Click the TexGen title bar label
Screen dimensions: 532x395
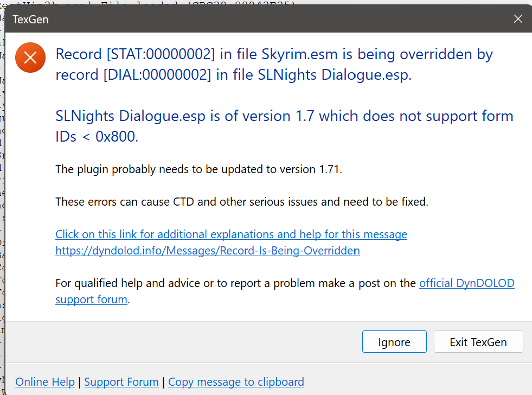pyautogui.click(x=30, y=20)
